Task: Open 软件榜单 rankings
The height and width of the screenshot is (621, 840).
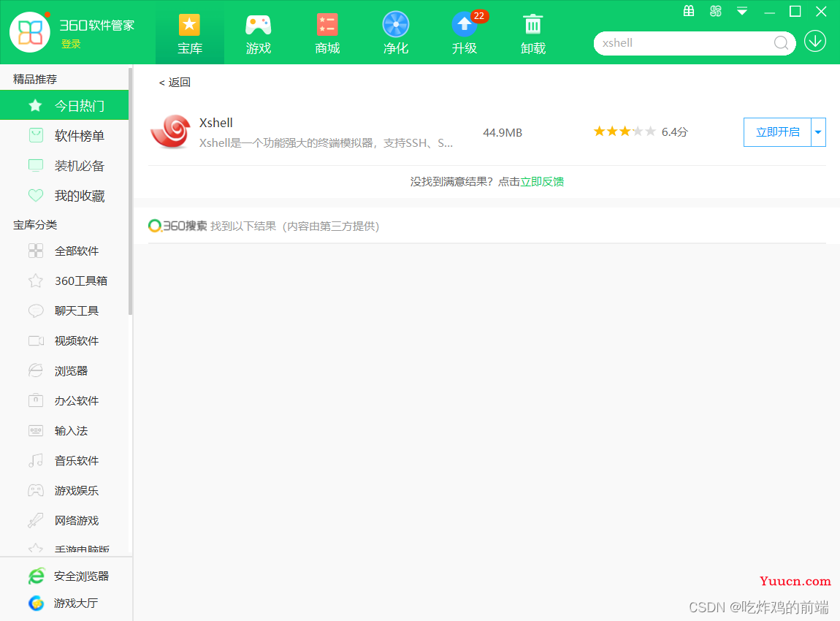Action: click(x=64, y=136)
